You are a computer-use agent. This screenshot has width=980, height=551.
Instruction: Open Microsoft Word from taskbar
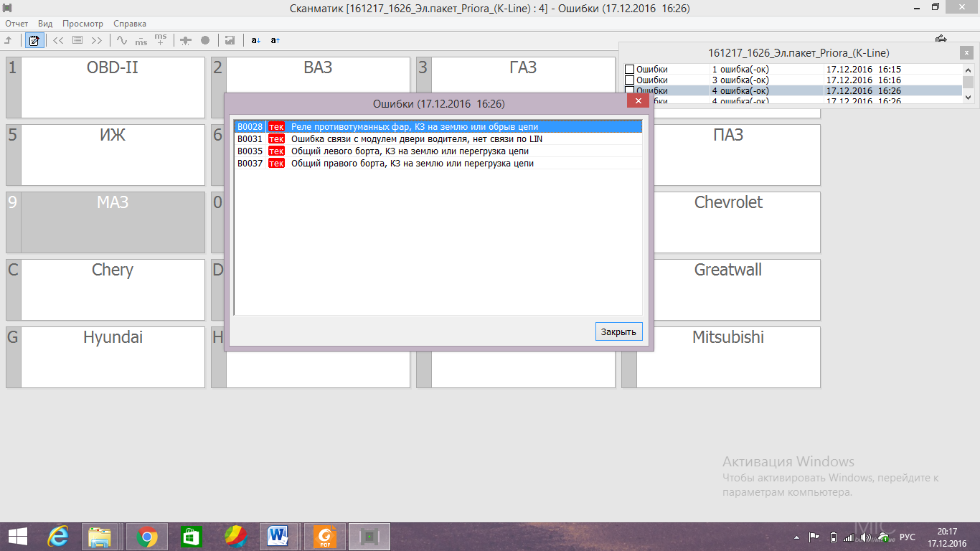coord(277,537)
